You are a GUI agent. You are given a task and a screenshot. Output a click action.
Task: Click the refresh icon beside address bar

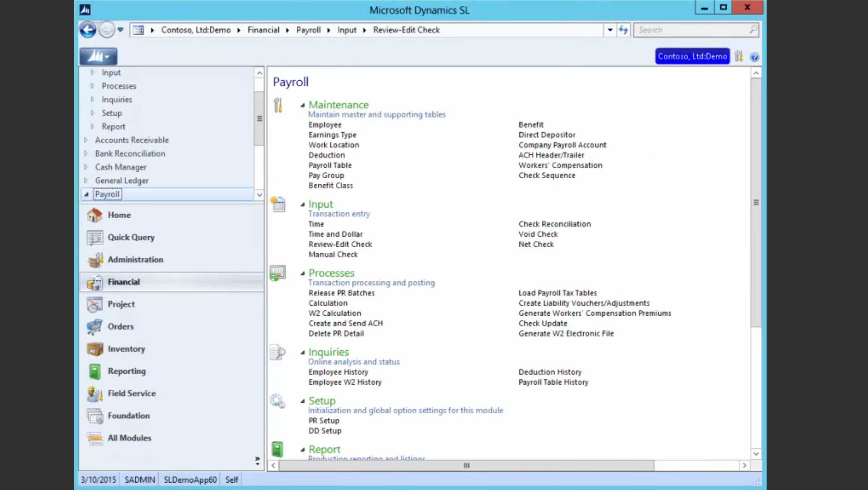click(623, 30)
